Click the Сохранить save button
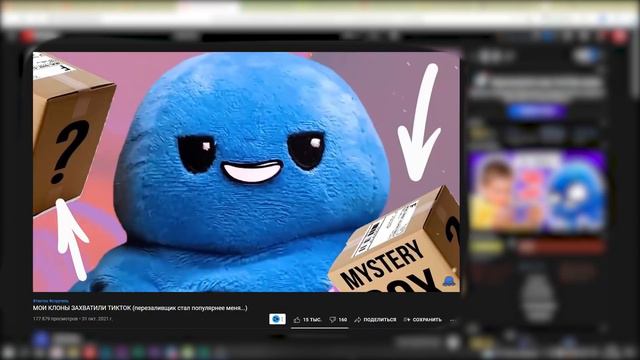 point(422,320)
